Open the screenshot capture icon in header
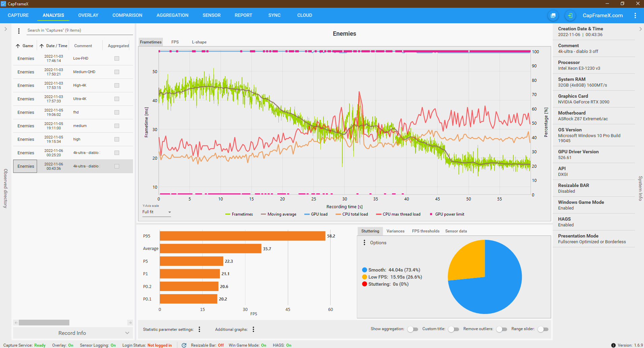The image size is (644, 348). pos(553,15)
